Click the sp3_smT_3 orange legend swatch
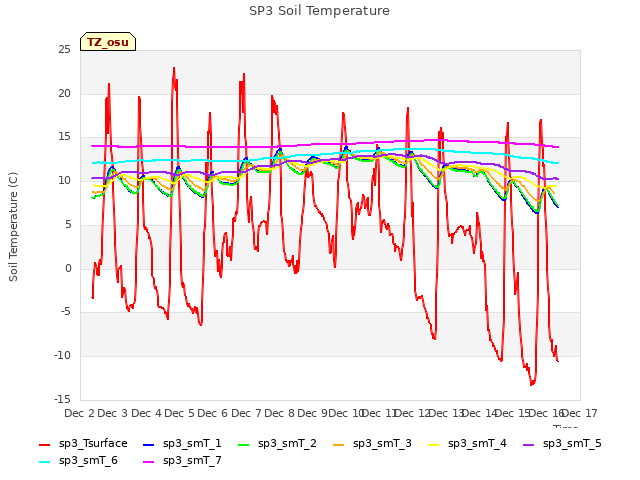Image resolution: width=640 pixels, height=480 pixels. [x=339, y=444]
